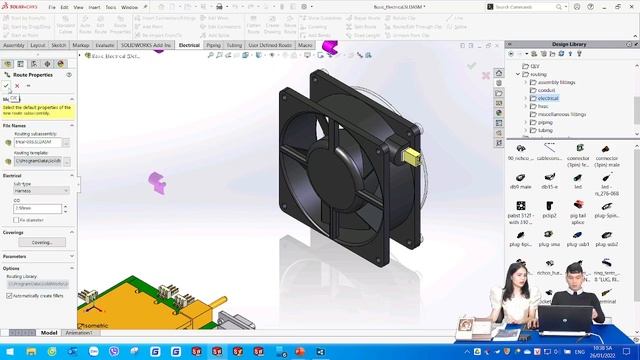Open the PropertyManager tab icon
This screenshot has height=360, width=640.
point(20,64)
